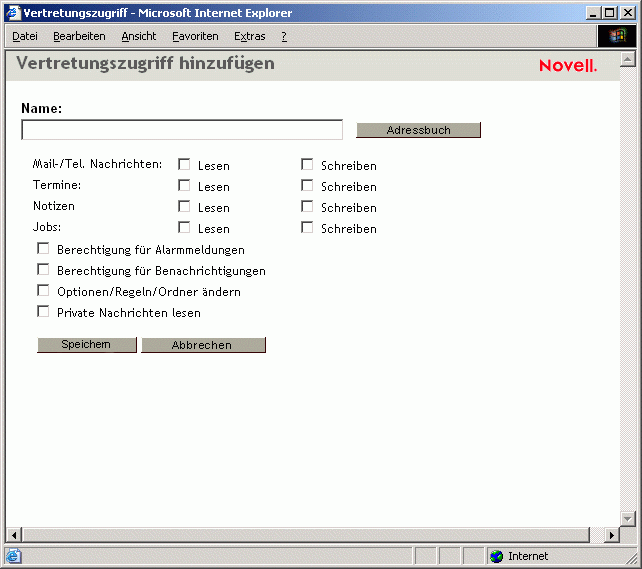642x569 pixels.
Task: Check Private Nachrichten lesen
Action: coord(43,312)
